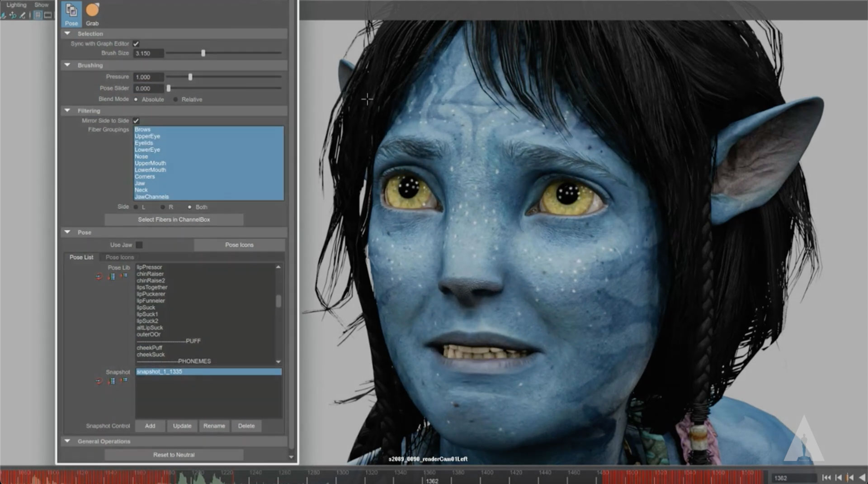Viewport: 868px width, 484px height.
Task: Collapse the Brushing section
Action: pos(67,65)
